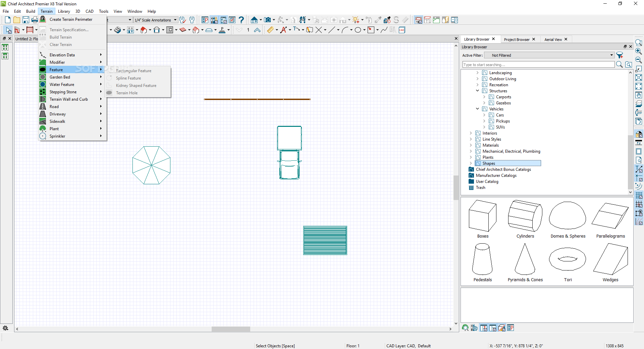Select the Text tool red A icon
This screenshot has height=349, width=644.
click(x=283, y=30)
